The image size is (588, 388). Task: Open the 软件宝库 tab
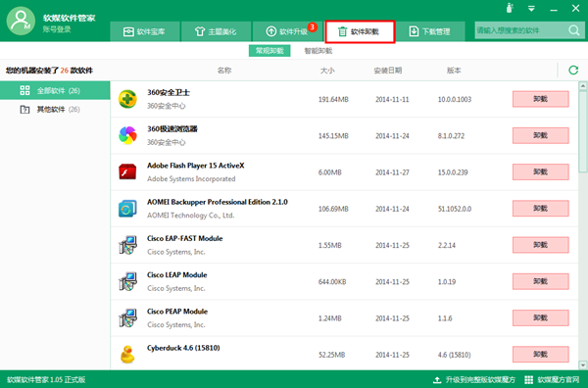pos(145,31)
